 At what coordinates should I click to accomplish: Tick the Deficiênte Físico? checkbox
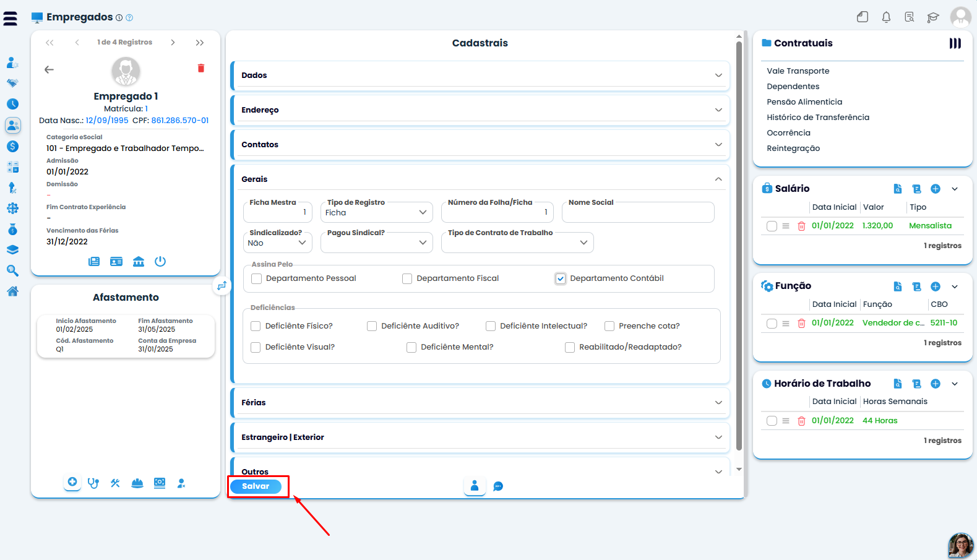(x=256, y=326)
